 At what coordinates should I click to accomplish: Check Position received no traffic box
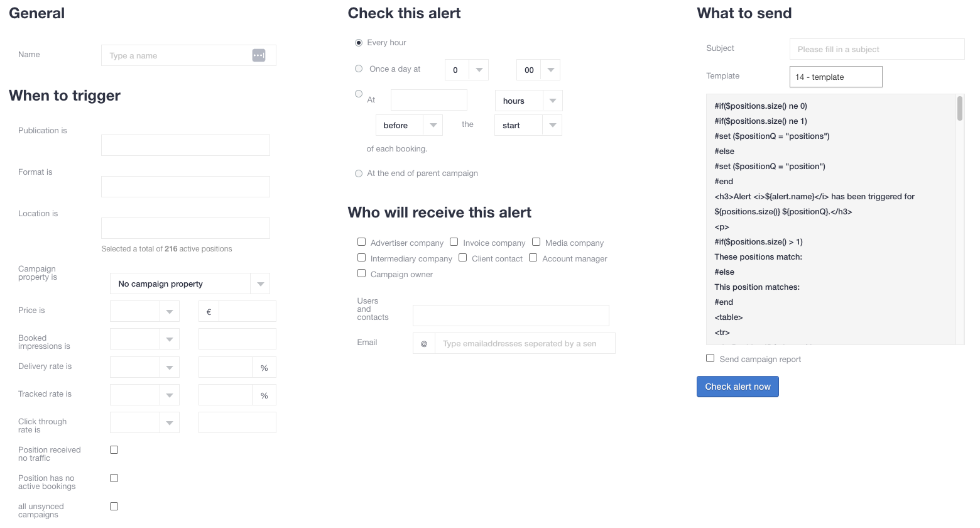coord(114,450)
